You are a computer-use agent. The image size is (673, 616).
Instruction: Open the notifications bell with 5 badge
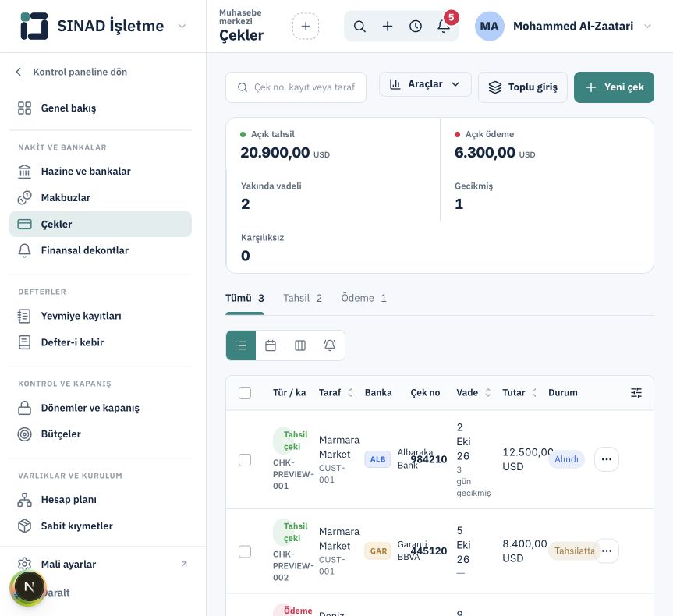[444, 26]
